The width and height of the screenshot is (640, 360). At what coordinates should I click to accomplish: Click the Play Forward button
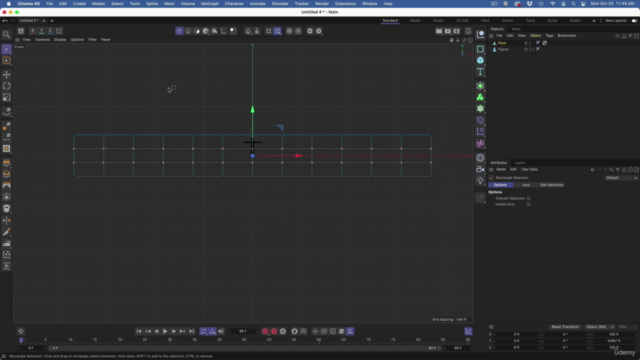(x=165, y=331)
